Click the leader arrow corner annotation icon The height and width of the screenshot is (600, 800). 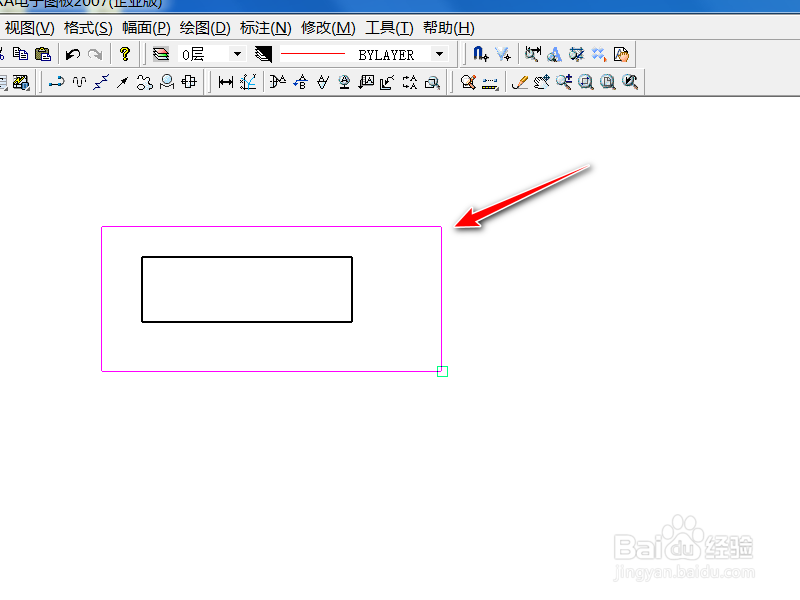[387, 82]
